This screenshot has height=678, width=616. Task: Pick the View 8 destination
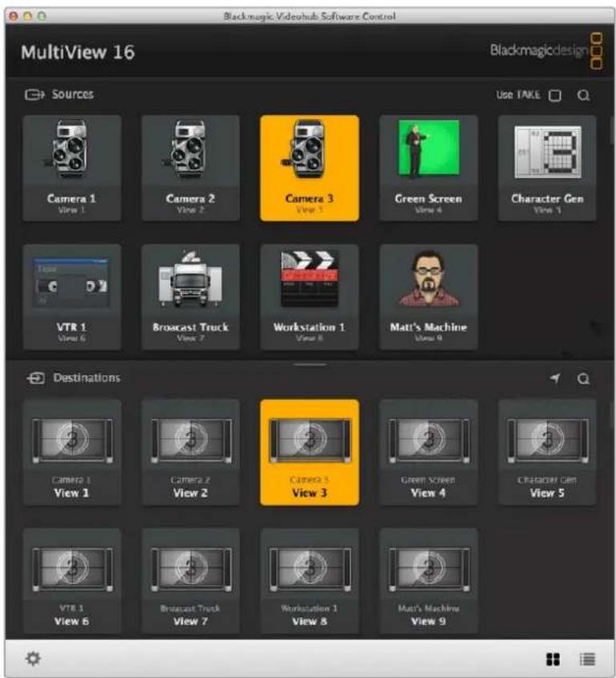(x=310, y=581)
